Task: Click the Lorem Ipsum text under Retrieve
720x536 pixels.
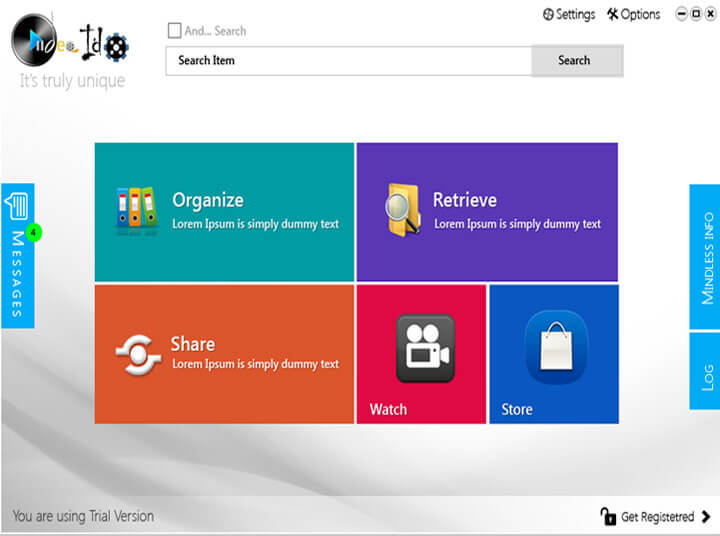Action: [x=518, y=224]
